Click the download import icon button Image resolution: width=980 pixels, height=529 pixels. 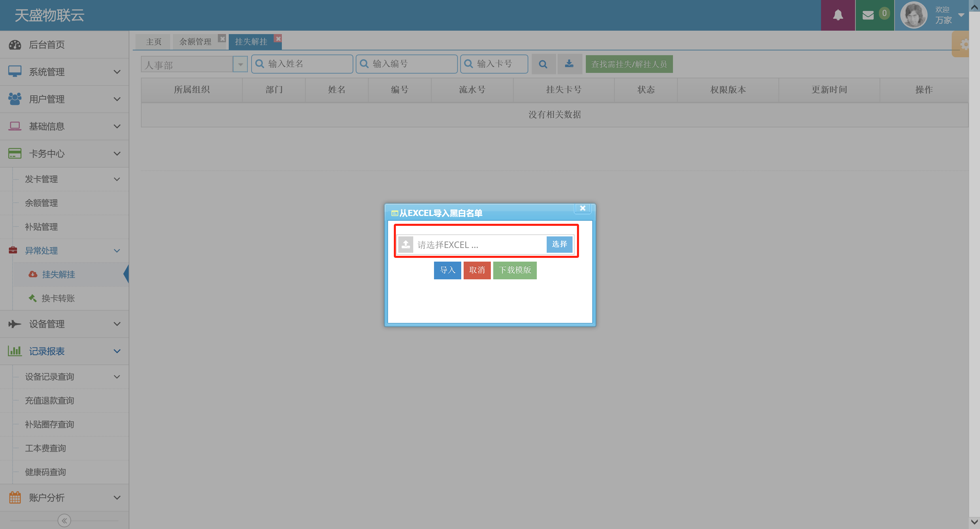(x=569, y=64)
